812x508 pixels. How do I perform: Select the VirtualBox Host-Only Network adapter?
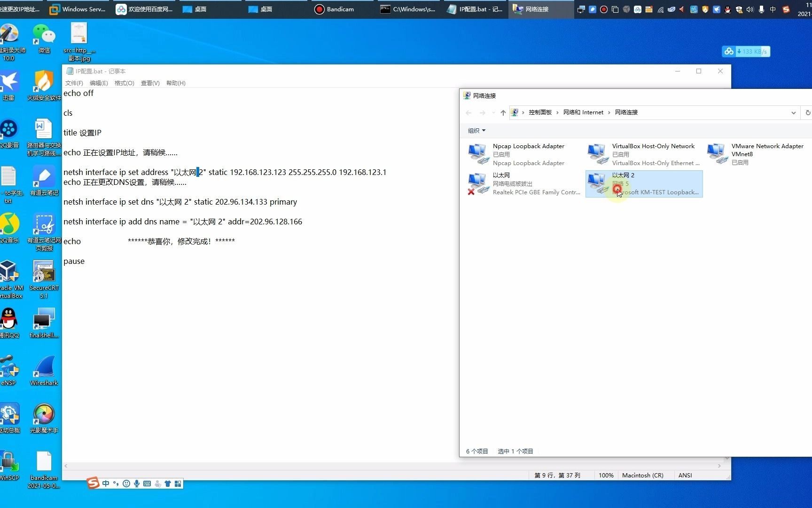(x=644, y=155)
